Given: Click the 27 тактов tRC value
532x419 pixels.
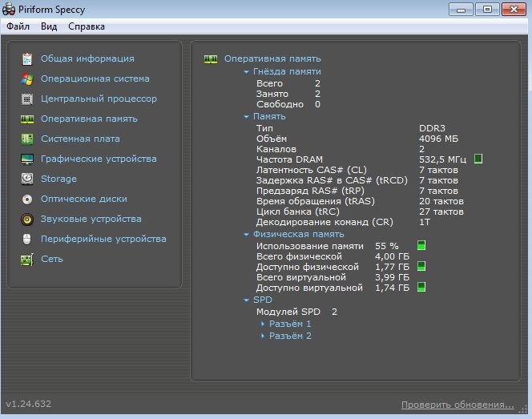Looking at the screenshot, I should point(441,212).
